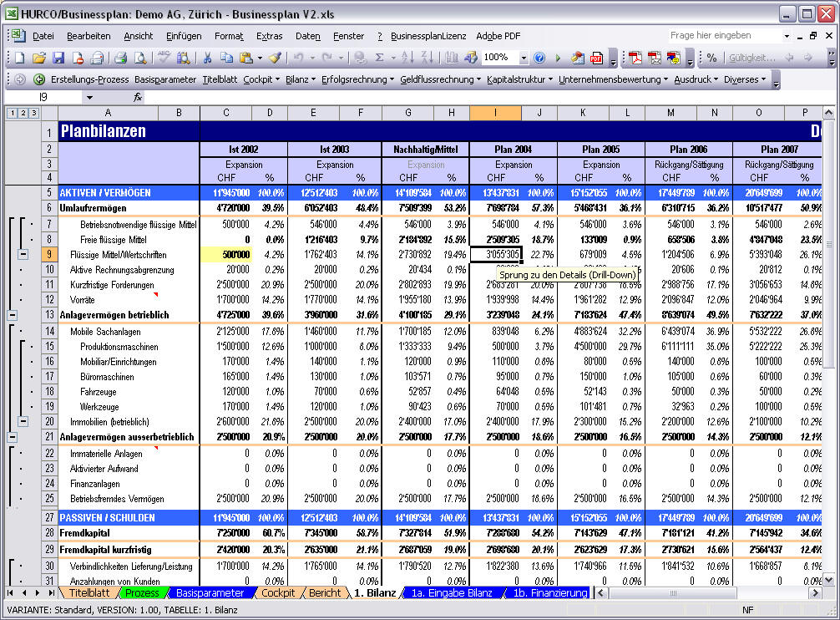
Task: Click the AutoSum sigma icon
Action: 379,58
